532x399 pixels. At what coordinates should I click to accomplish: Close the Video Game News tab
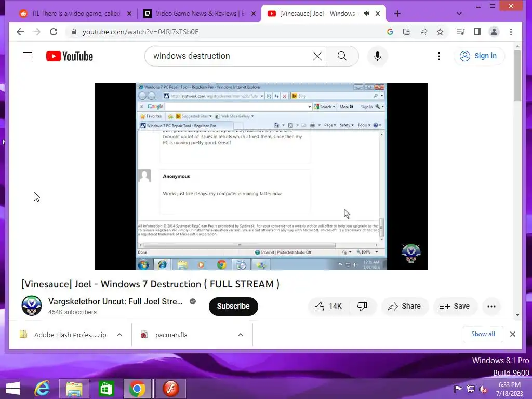point(254,14)
